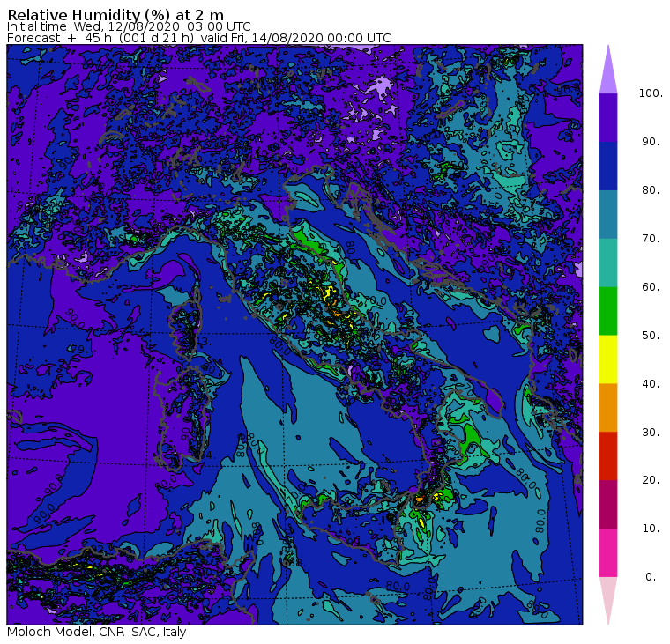Click the maroon 10–20 legend swatch

608,504
